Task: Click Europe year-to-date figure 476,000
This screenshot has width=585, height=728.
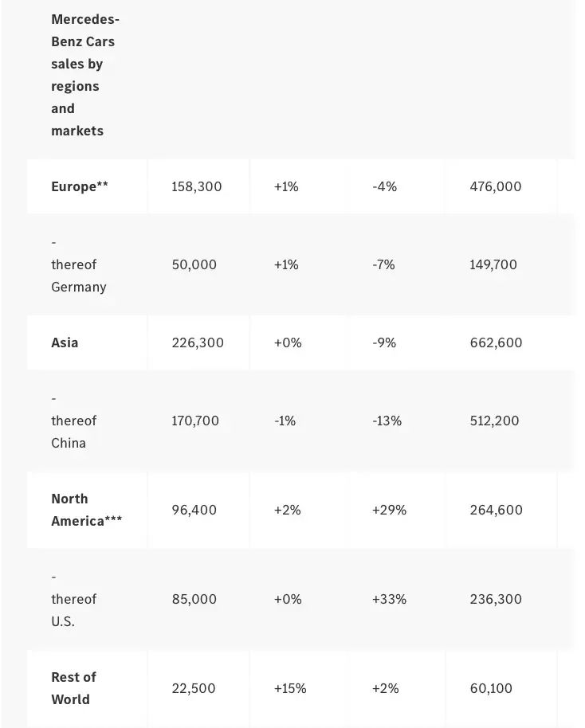Action: tap(496, 186)
